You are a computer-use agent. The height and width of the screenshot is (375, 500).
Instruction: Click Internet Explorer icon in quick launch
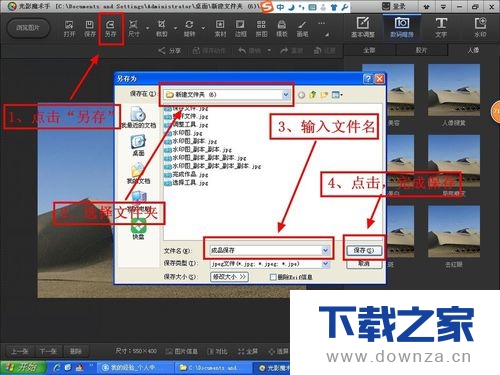tap(57, 367)
